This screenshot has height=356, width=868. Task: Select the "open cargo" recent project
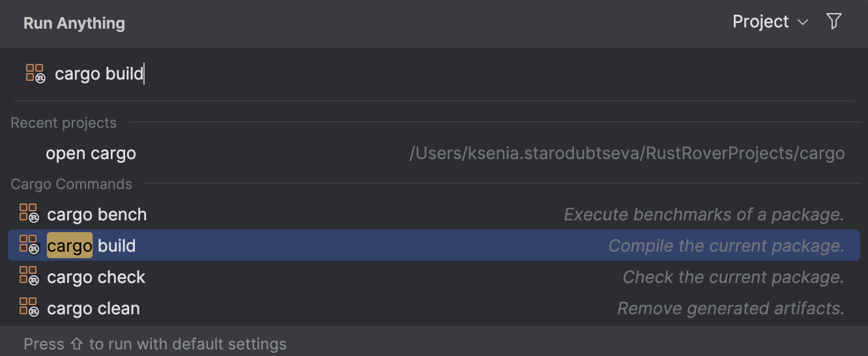(x=91, y=154)
